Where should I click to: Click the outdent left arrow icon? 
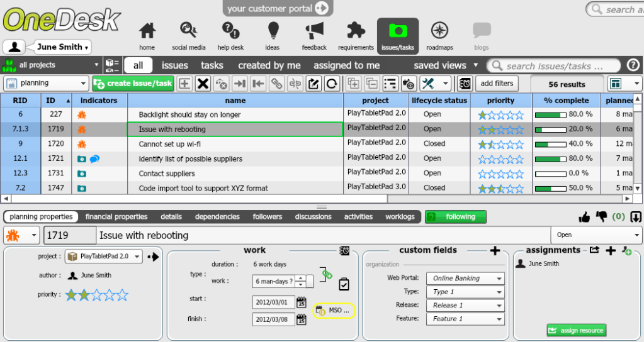coord(258,84)
